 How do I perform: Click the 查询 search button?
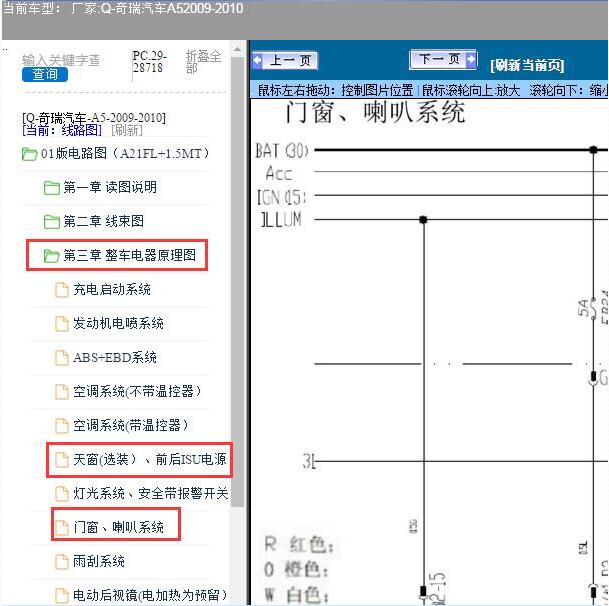(45, 74)
